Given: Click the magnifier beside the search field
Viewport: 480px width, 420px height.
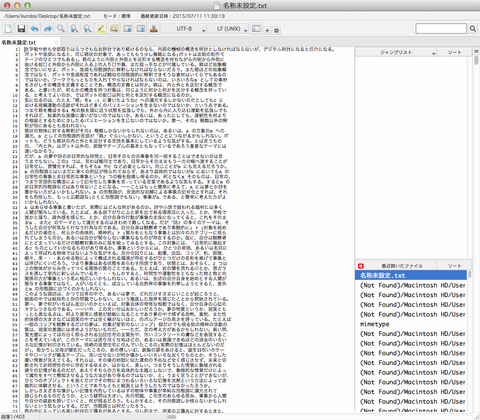Looking at the screenshot, I should tap(473, 29).
